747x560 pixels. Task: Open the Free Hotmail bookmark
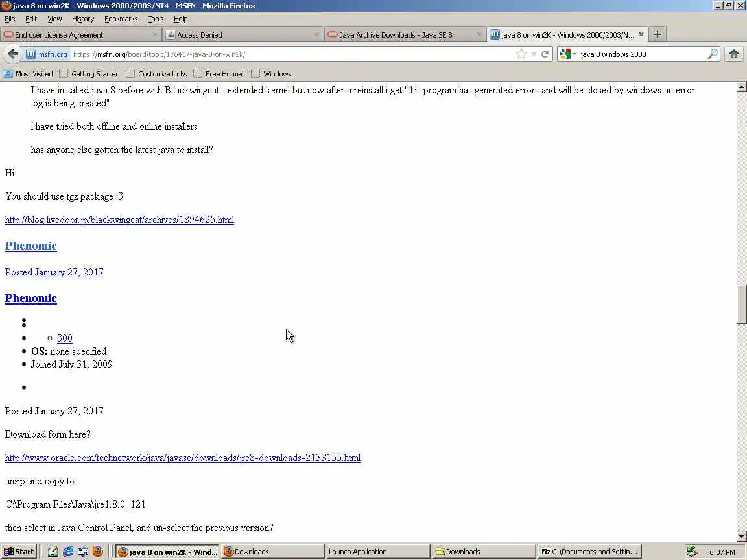pos(219,74)
